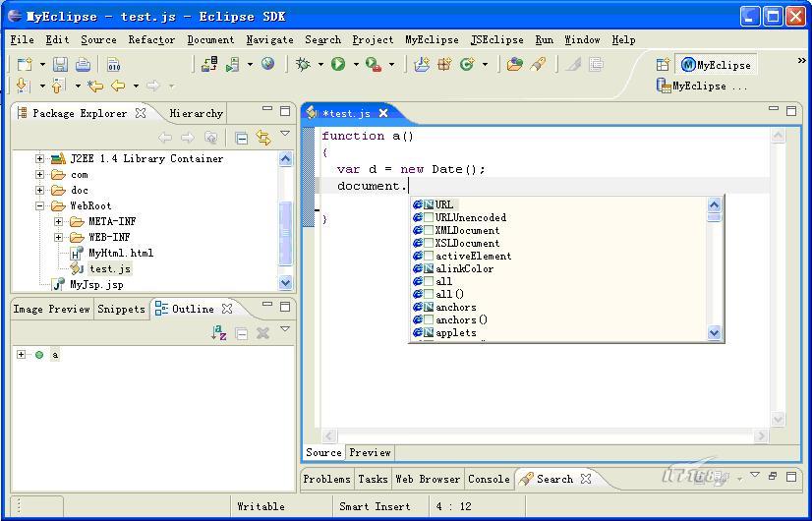This screenshot has height=521, width=812.
Task: Choose alinkColor from the autocomplete list
Action: [464, 268]
